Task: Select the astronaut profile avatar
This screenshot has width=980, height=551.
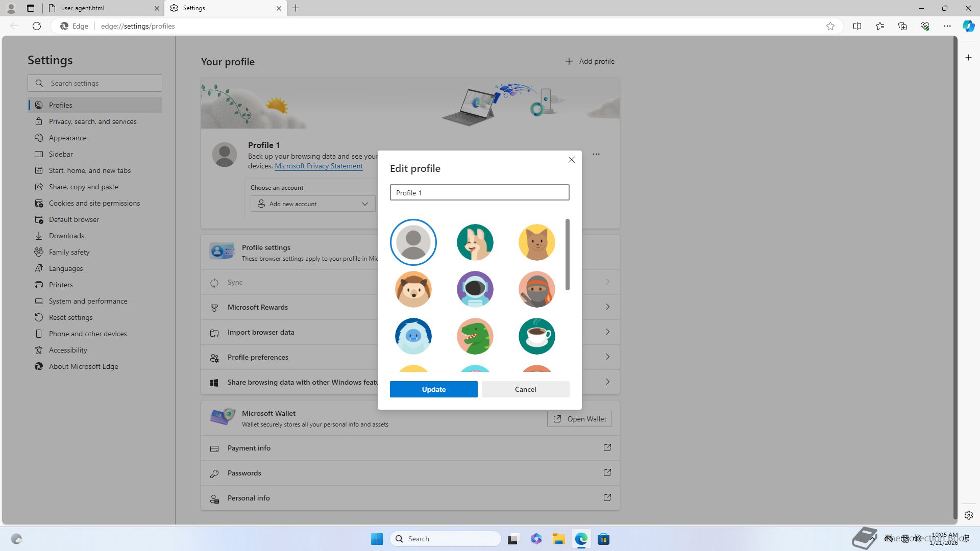Action: coord(475,289)
